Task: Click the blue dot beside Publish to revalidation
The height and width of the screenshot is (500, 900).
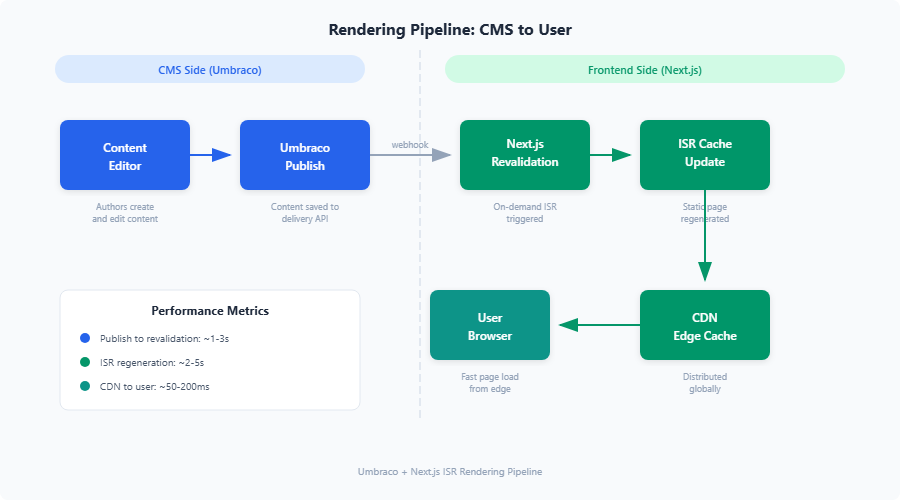Action: click(x=85, y=338)
